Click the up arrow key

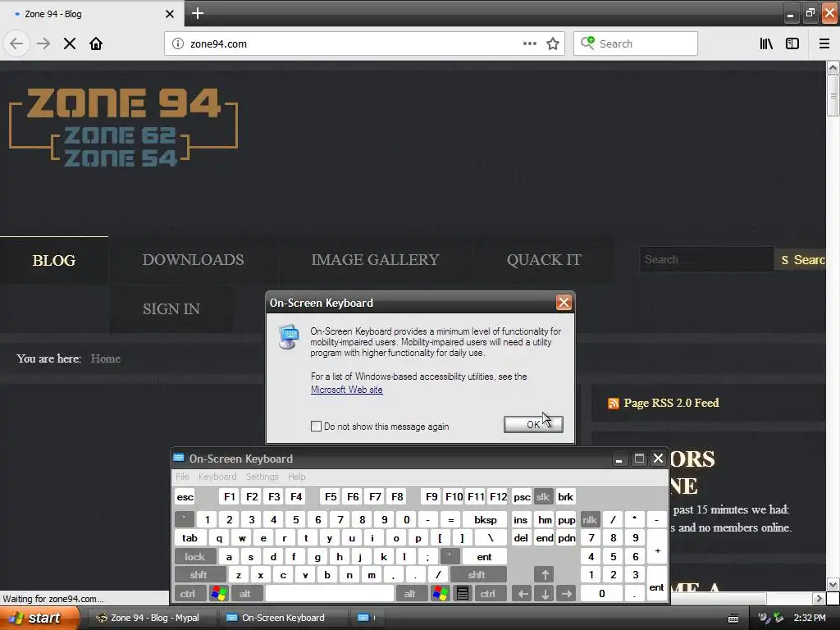[x=545, y=575]
